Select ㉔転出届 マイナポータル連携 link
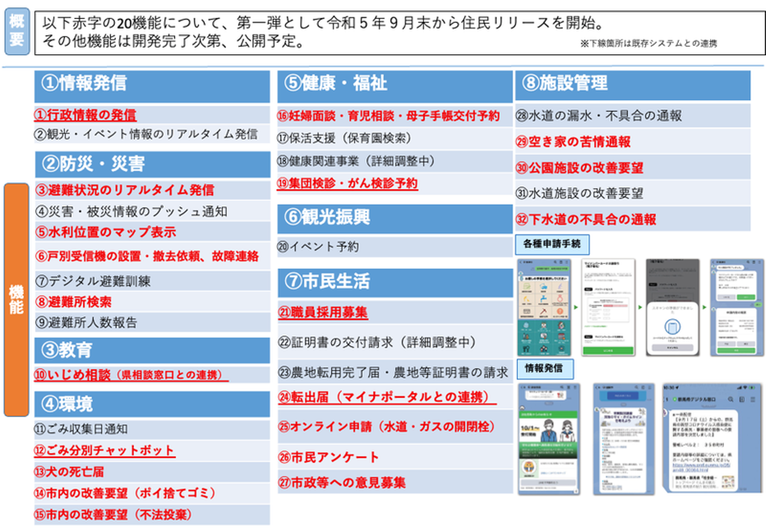 tap(387, 398)
